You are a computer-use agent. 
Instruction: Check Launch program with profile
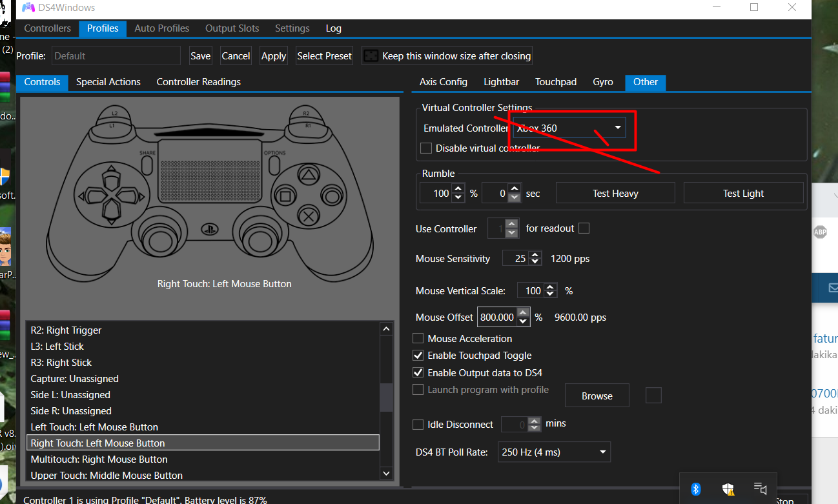[418, 390]
